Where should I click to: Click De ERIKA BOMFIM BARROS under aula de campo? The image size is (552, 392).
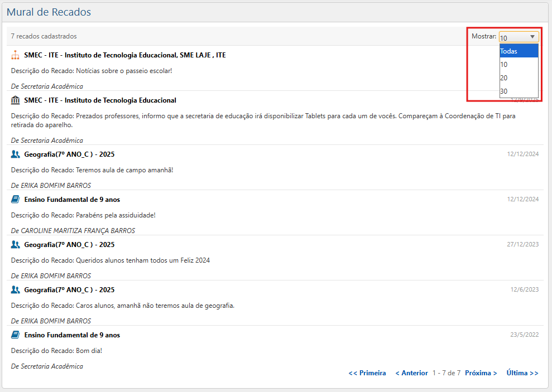pos(51,185)
